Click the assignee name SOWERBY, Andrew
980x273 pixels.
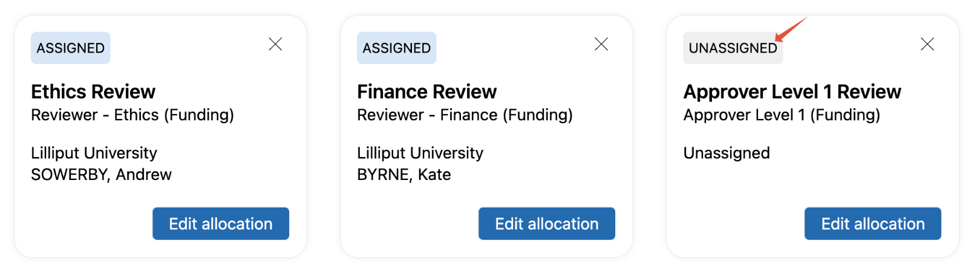coord(102,175)
